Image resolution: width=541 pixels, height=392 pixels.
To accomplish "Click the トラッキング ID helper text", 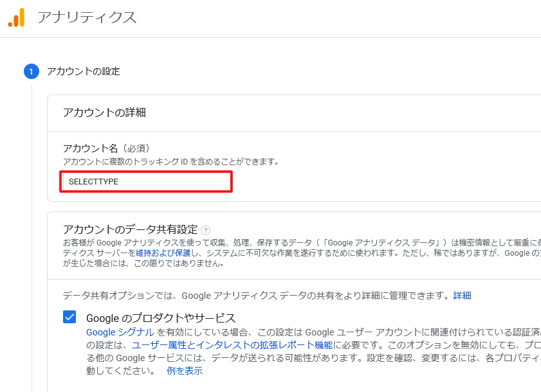I will click(x=170, y=161).
